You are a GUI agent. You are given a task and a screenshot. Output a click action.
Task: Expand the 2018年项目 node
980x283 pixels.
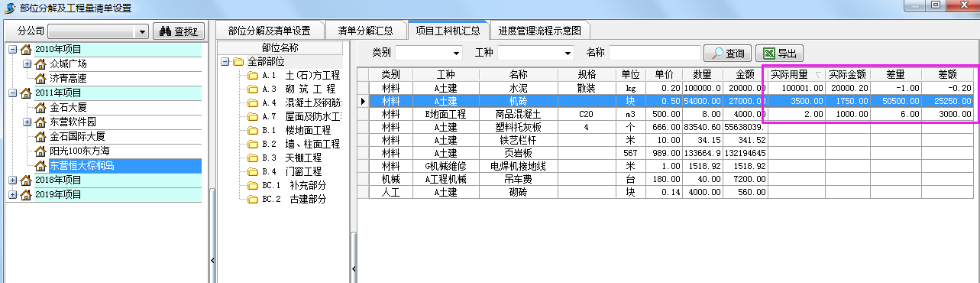12,180
